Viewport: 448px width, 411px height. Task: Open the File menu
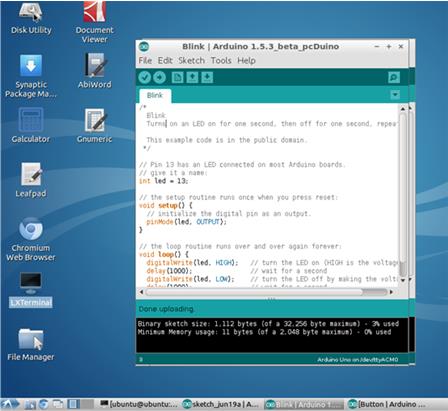click(145, 61)
